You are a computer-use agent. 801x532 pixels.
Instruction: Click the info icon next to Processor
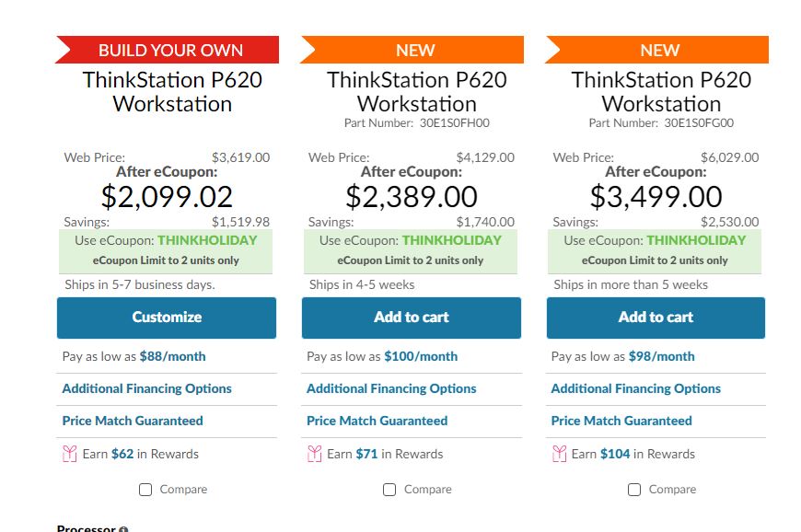coord(123,529)
